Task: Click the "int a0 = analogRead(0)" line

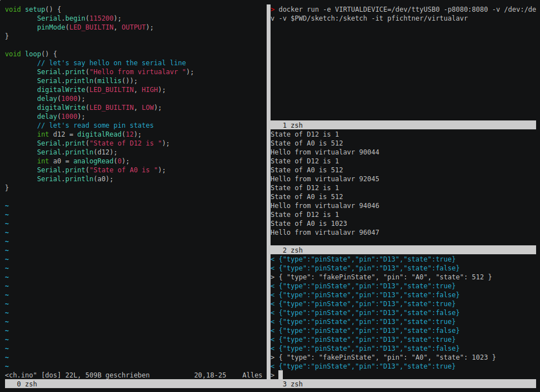Action: coord(87,161)
